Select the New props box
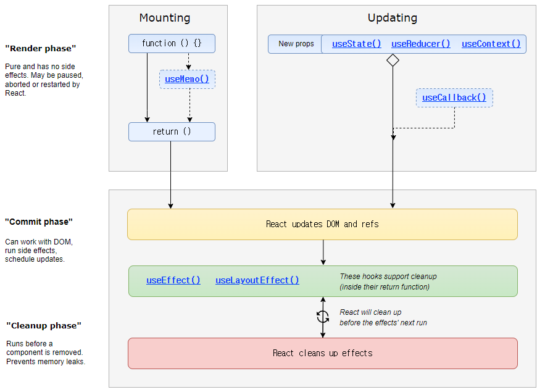Viewport: 545px width, 392px height. tap(296, 44)
